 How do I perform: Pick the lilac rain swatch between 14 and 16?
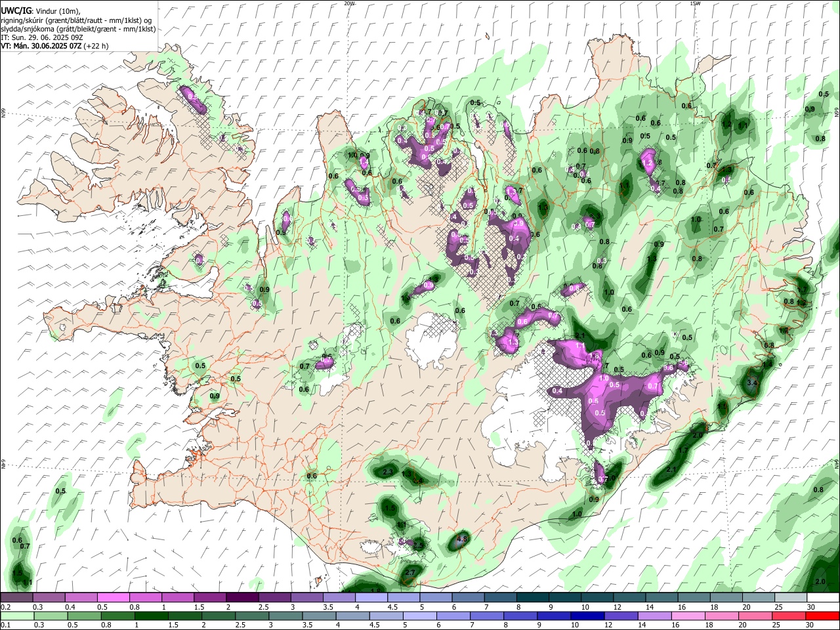pos(654,616)
